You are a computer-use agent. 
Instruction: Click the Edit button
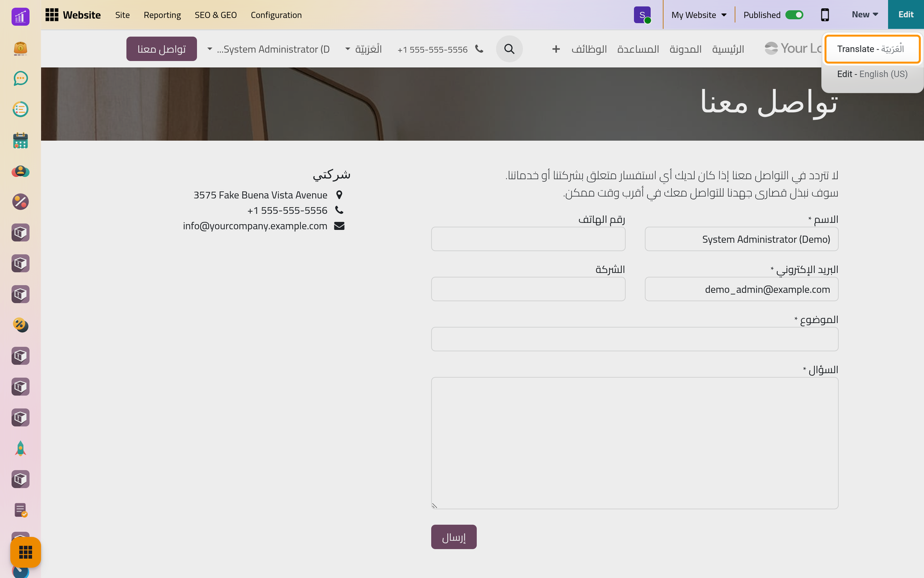906,14
